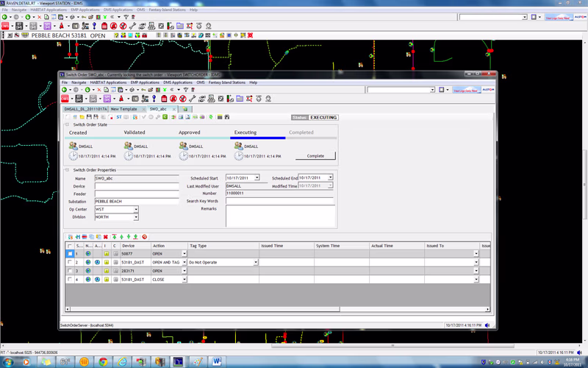Click the Complete button

[x=315, y=156]
